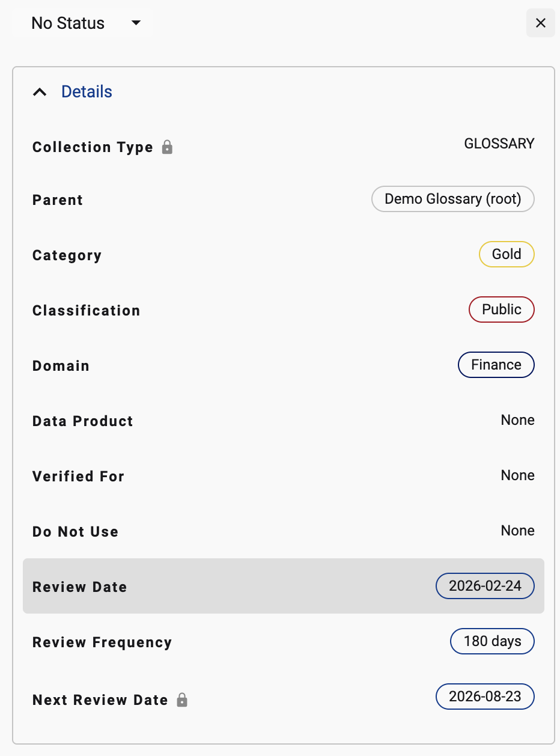This screenshot has width=560, height=756.
Task: Click the 2026-08-23 Next Review Date chip
Action: click(x=484, y=697)
